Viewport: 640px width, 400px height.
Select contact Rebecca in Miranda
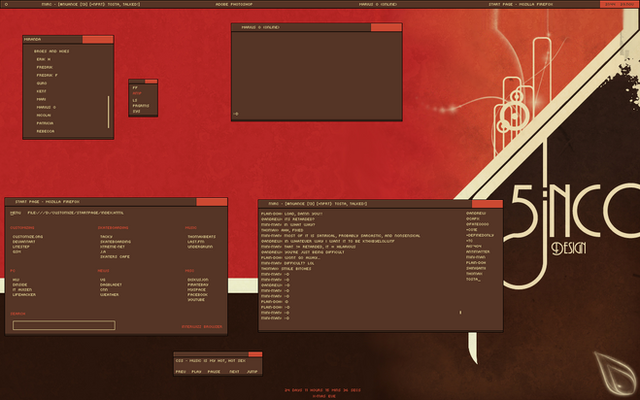45,131
